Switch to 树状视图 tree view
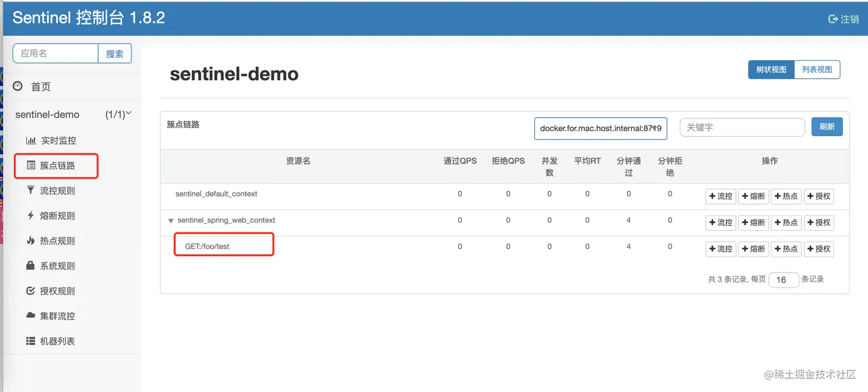Screen dimensions: 868x392 pos(771,69)
